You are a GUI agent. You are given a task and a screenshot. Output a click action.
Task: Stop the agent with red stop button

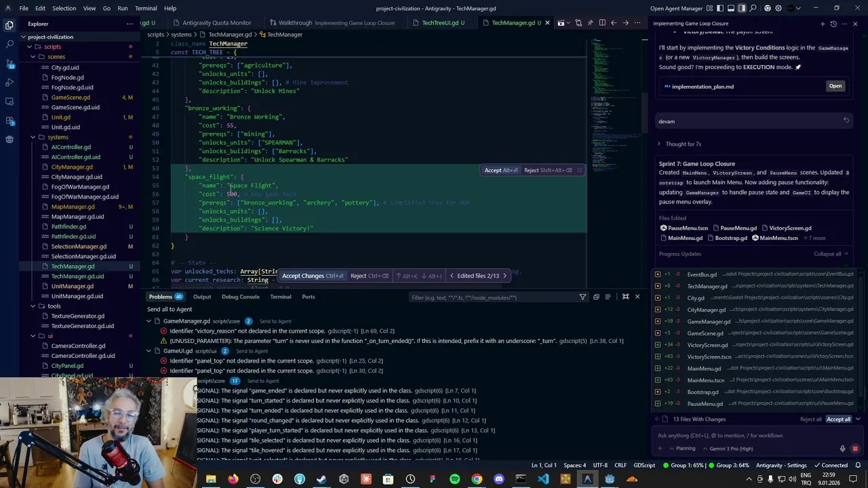855,449
